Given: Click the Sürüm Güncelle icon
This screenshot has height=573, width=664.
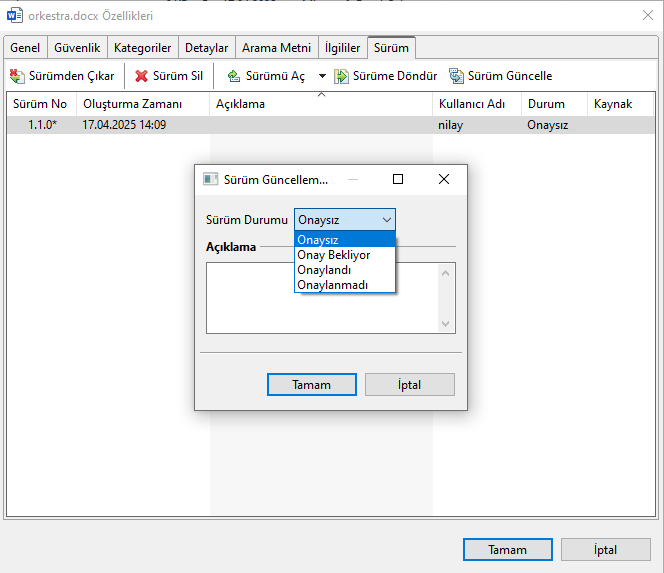Looking at the screenshot, I should [x=457, y=76].
